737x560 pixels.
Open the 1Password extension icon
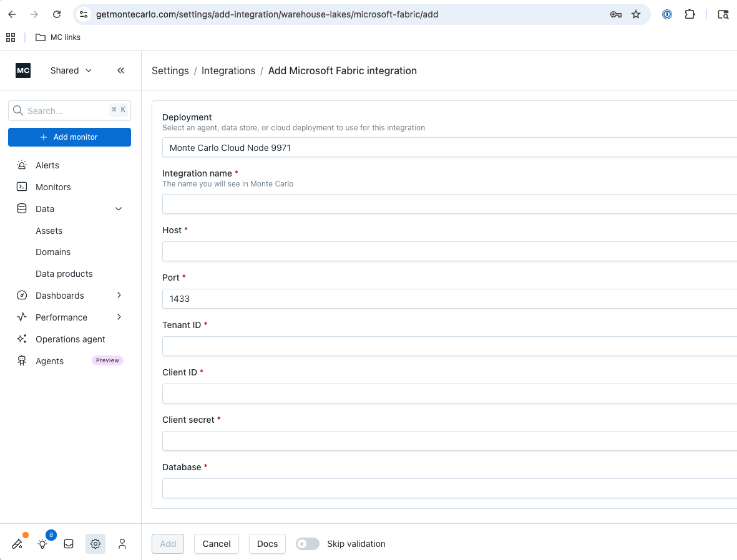[x=667, y=14]
